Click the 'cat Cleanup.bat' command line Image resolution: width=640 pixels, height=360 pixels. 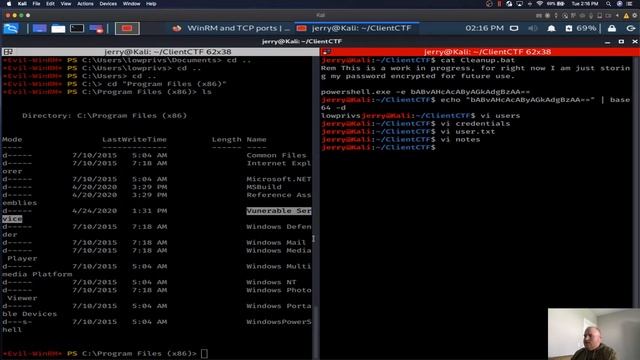coord(478,60)
